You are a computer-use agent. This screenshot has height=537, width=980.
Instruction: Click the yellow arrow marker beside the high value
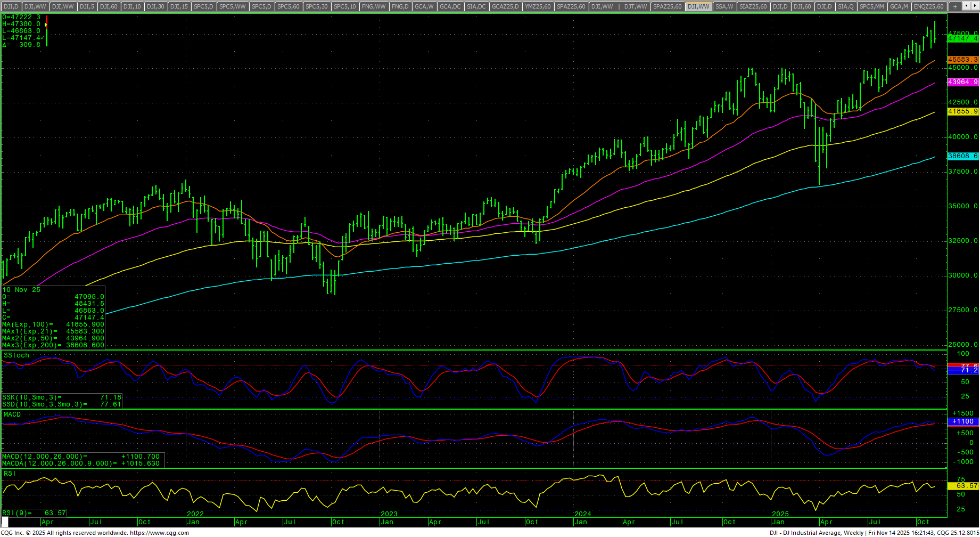pos(46,25)
